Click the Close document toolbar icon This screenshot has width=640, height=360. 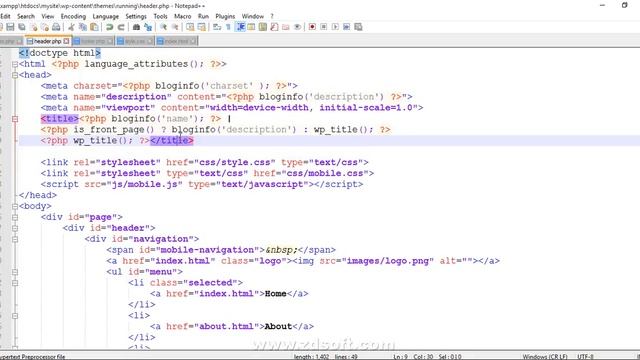pos(33,27)
